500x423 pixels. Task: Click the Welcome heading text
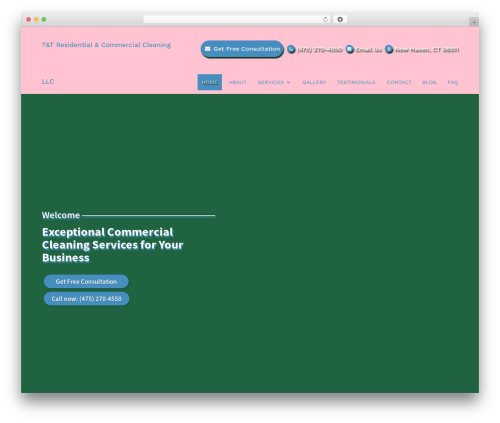pyautogui.click(x=61, y=215)
